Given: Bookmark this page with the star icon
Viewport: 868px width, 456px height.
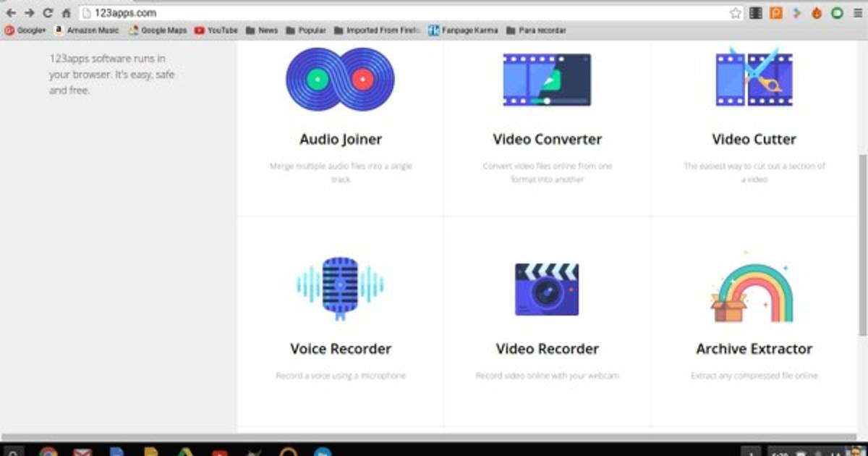Looking at the screenshot, I should click(x=736, y=13).
